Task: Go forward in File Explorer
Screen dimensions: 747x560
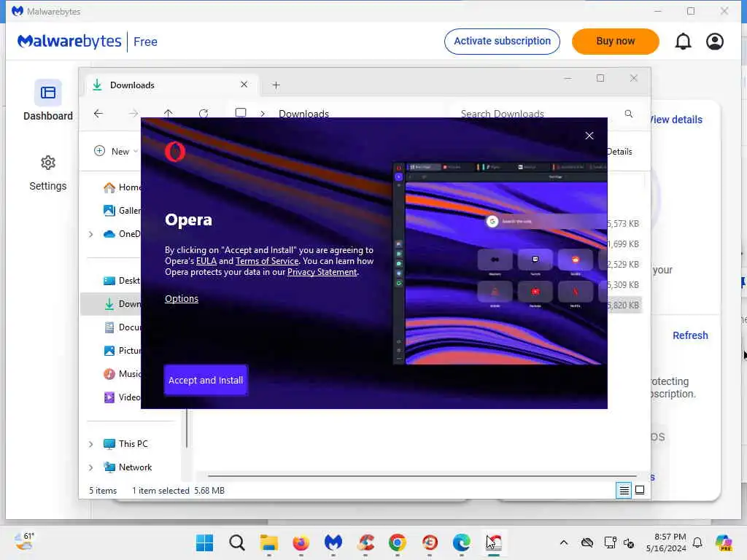Action: pyautogui.click(x=133, y=113)
